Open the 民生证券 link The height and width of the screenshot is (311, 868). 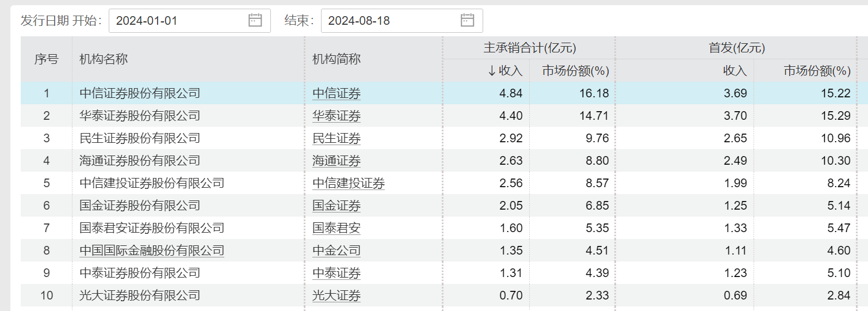pyautogui.click(x=337, y=138)
